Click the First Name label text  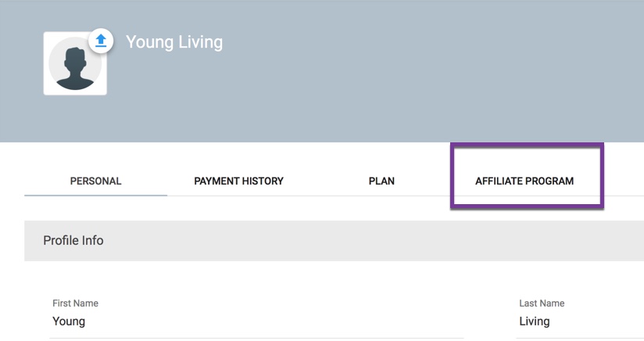pos(75,303)
